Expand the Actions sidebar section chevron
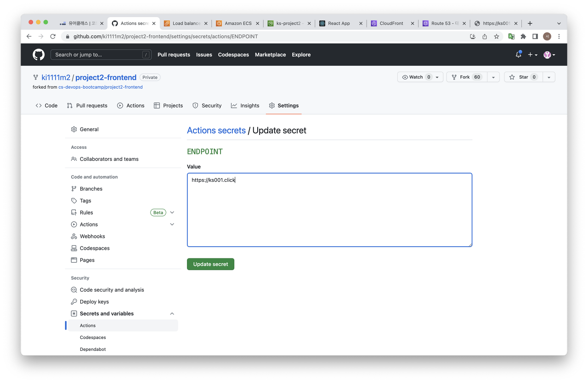The width and height of the screenshot is (588, 383). 172,225
